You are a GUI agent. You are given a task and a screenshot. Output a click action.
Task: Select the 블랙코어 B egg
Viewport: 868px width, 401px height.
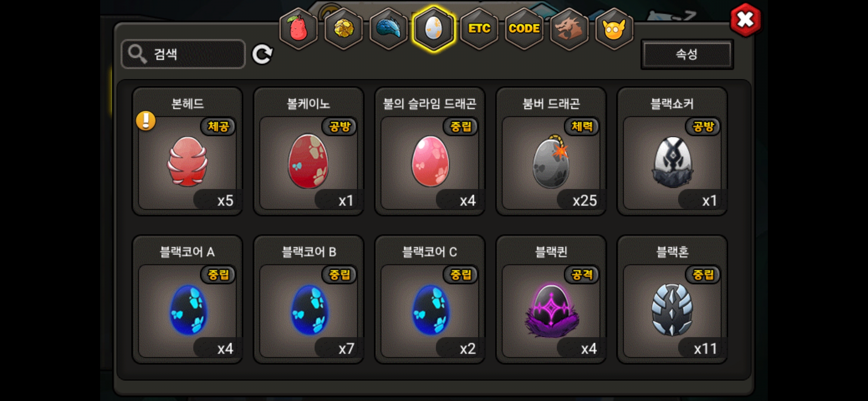[x=309, y=300]
